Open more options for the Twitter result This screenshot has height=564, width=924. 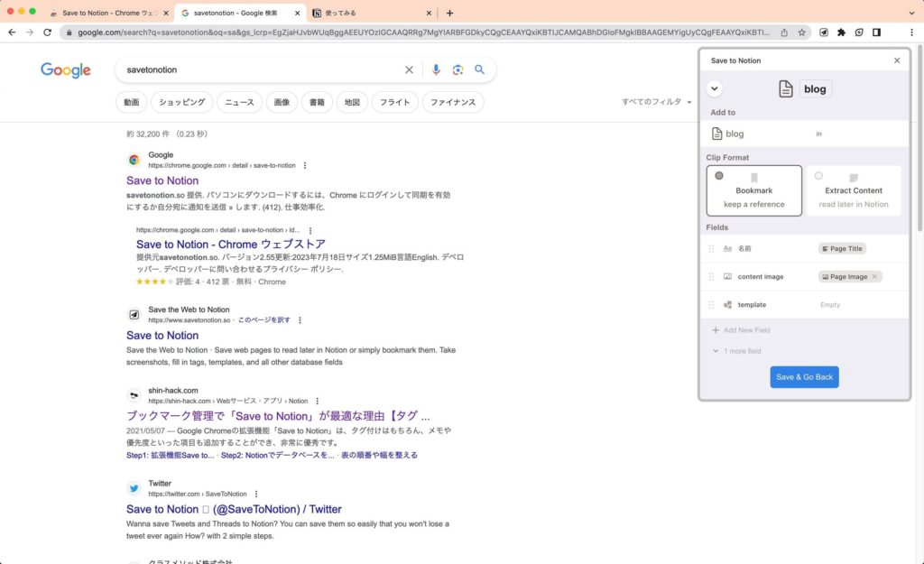pyautogui.click(x=255, y=494)
